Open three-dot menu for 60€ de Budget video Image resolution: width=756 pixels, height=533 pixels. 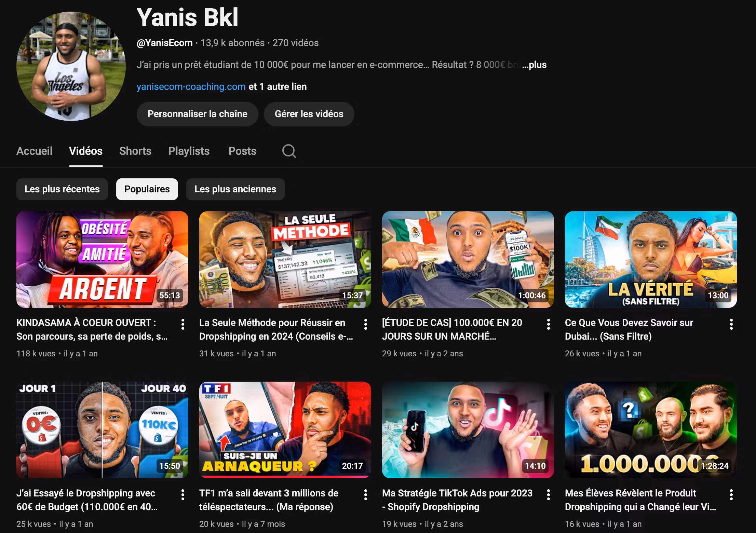click(x=183, y=494)
